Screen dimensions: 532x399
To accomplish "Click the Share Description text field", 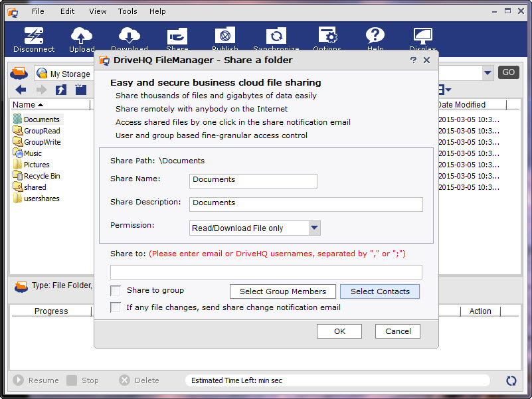I will pos(306,204).
